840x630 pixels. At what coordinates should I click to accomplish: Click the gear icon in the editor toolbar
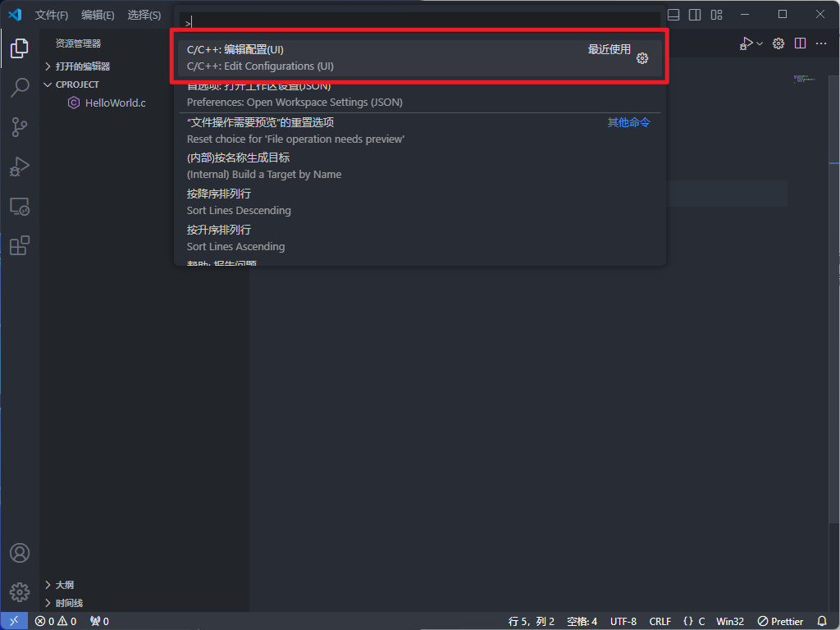(x=778, y=43)
